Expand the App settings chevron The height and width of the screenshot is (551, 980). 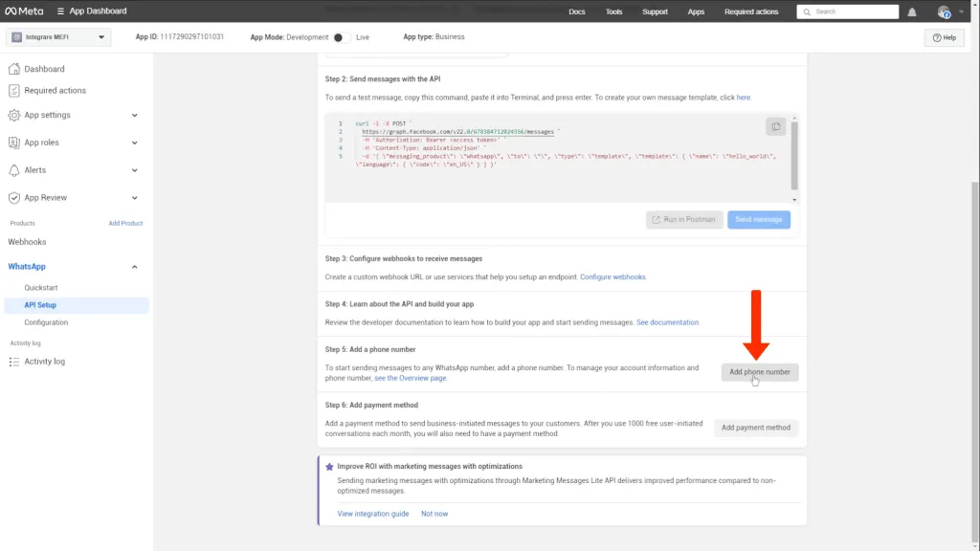[x=134, y=115]
